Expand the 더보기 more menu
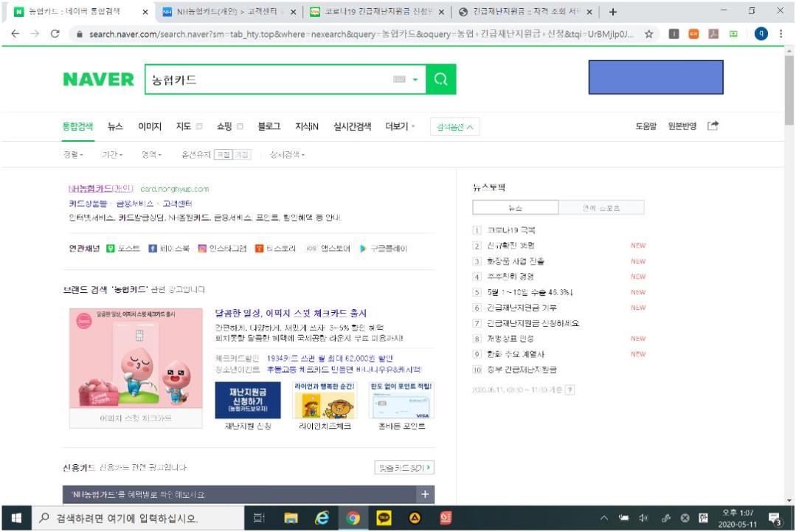This screenshot has height=532, width=796. 400,126
